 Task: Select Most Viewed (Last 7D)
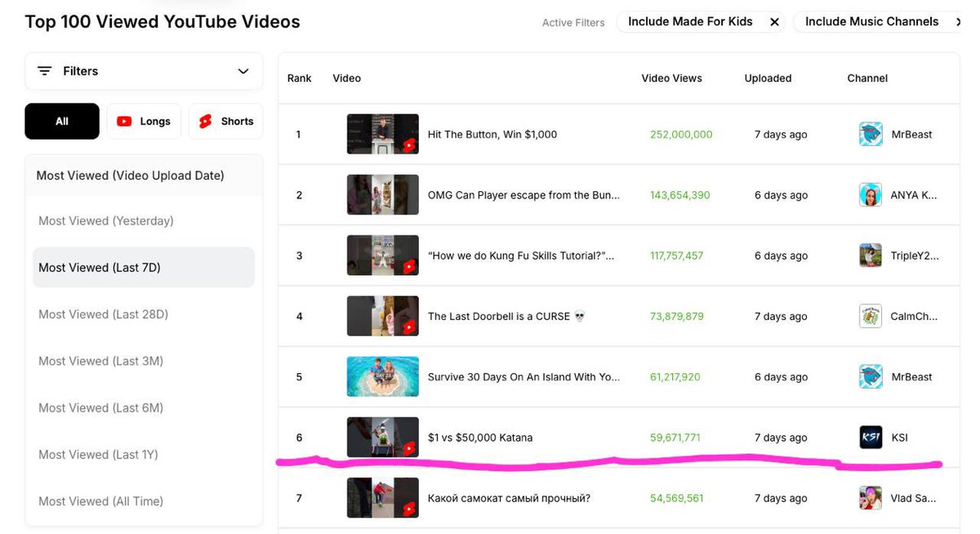pyautogui.click(x=144, y=267)
